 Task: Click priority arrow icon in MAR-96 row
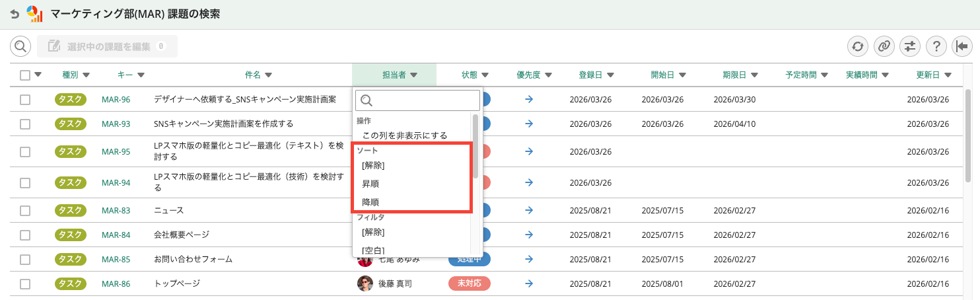[529, 100]
